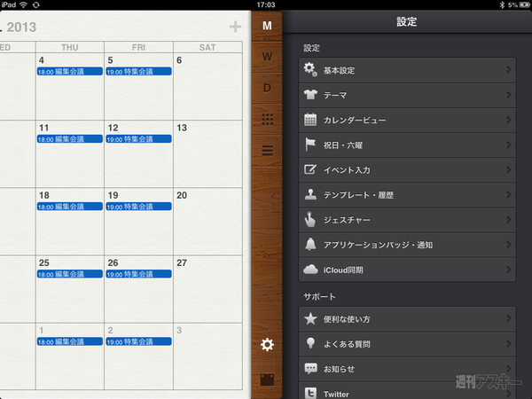Viewport: 532px width, 399px height.
Task: Open イベント入力 settings entry
Action: click(x=407, y=169)
